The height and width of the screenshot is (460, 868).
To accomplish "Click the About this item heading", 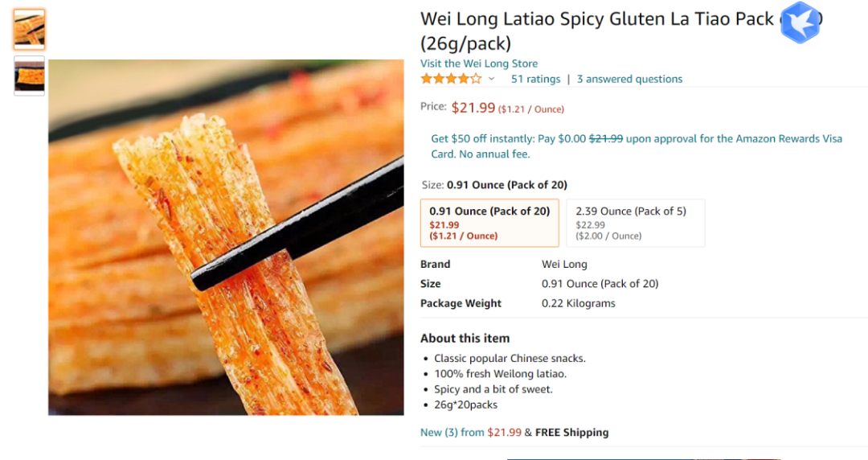I will [x=465, y=339].
